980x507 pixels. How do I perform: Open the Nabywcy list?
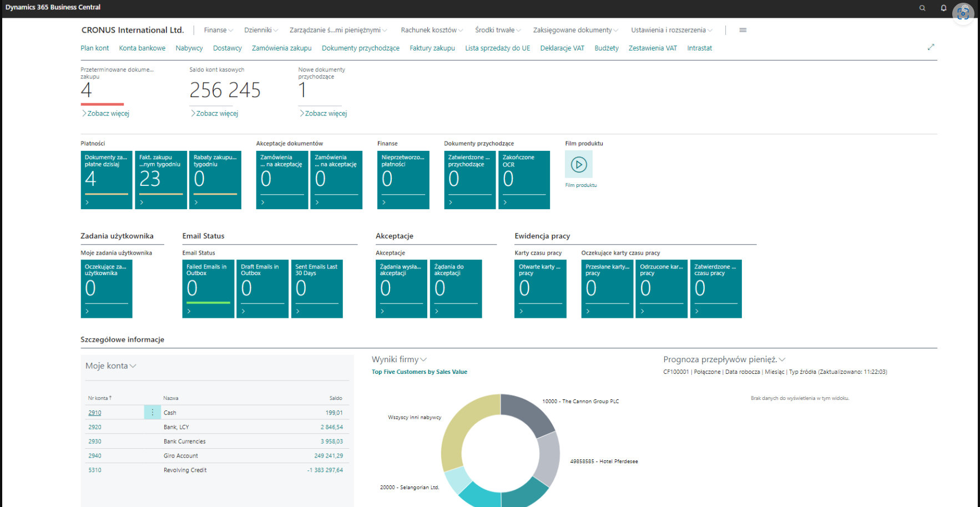189,48
